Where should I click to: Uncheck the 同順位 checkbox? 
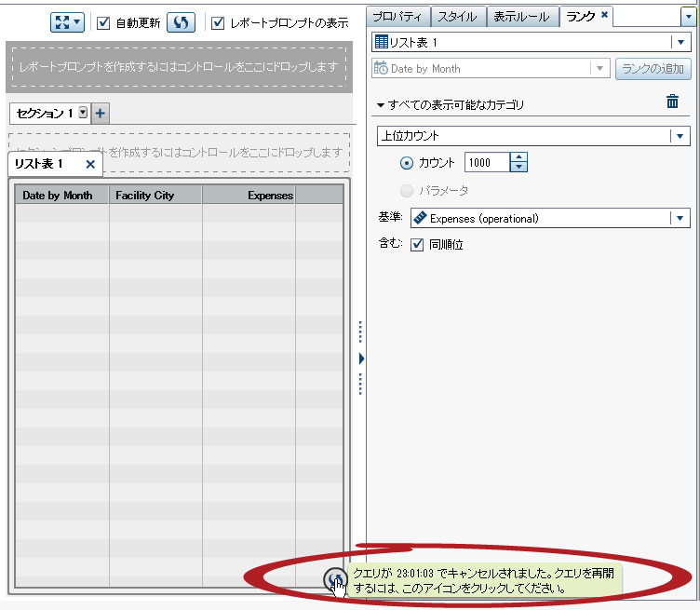point(417,245)
